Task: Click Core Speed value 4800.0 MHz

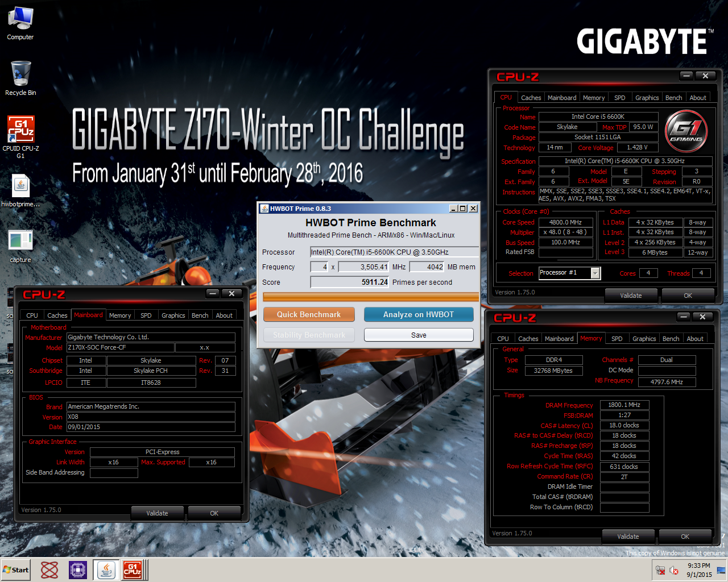Action: (565, 222)
